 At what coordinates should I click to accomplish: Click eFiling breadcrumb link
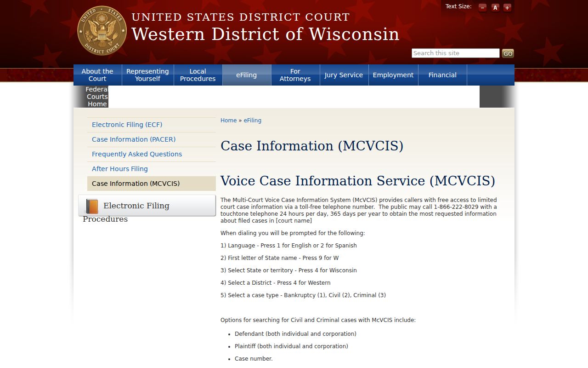(252, 121)
